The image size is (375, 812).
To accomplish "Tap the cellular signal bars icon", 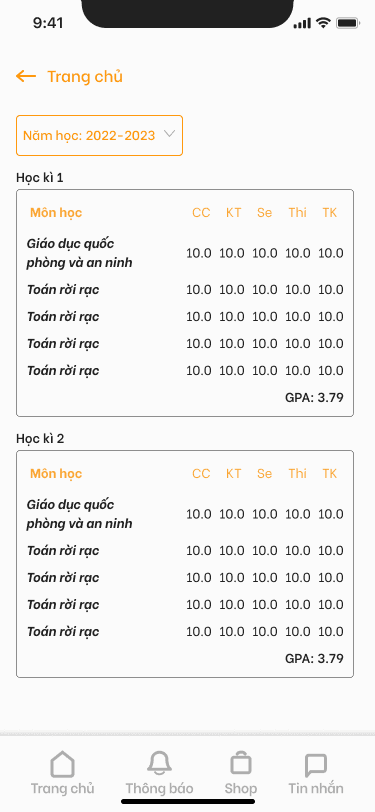I will (x=302, y=23).
